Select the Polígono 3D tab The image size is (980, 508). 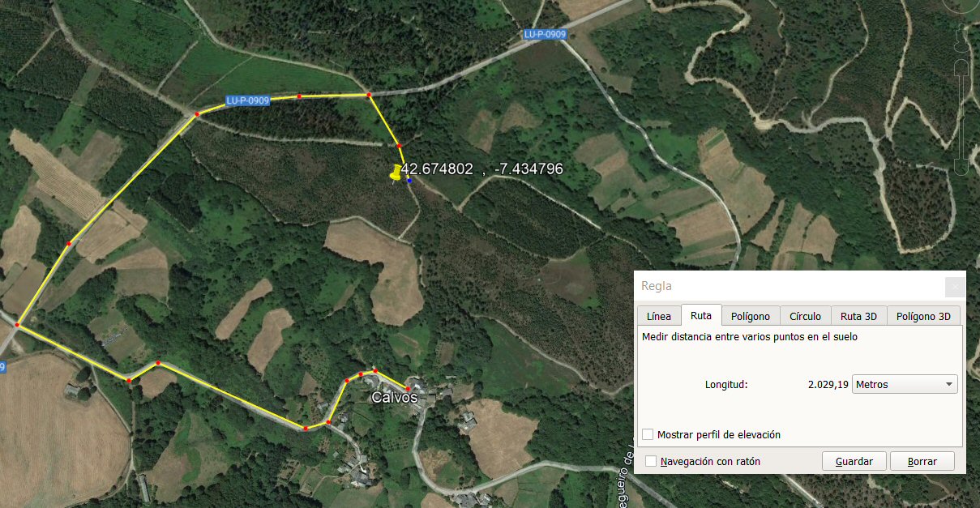click(923, 316)
